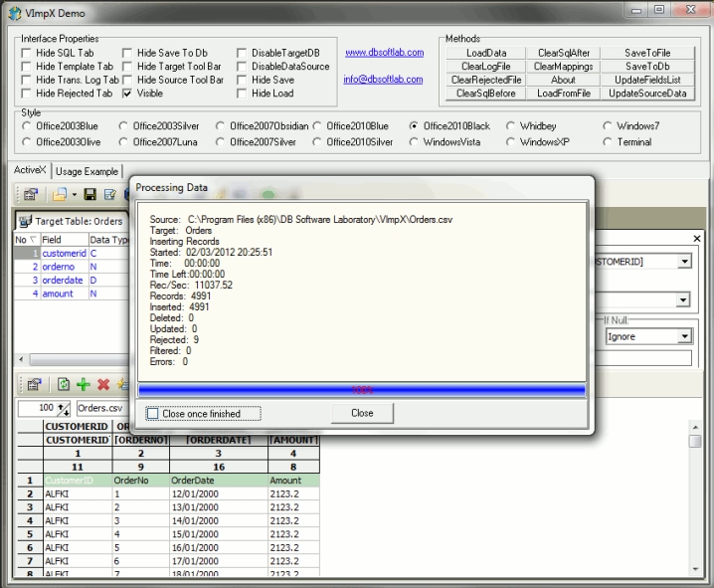Click the green plus add icon
This screenshot has height=588, width=714.
tap(84, 384)
